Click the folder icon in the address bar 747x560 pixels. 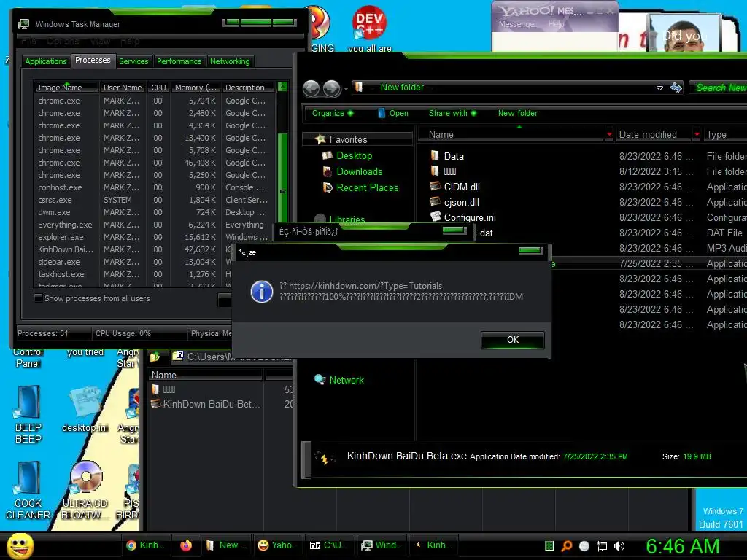click(359, 87)
